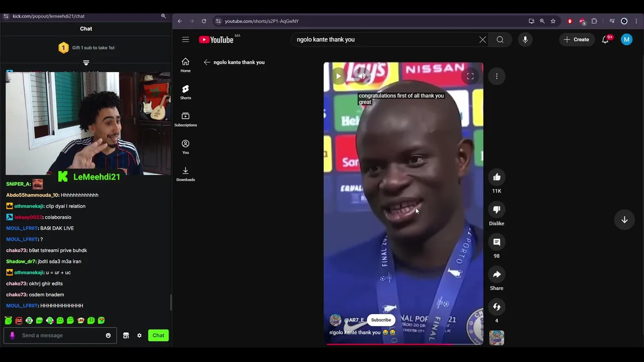Viewport: 644px width, 362px height.
Task: Enter fullscreen on the Short
Action: [x=470, y=76]
